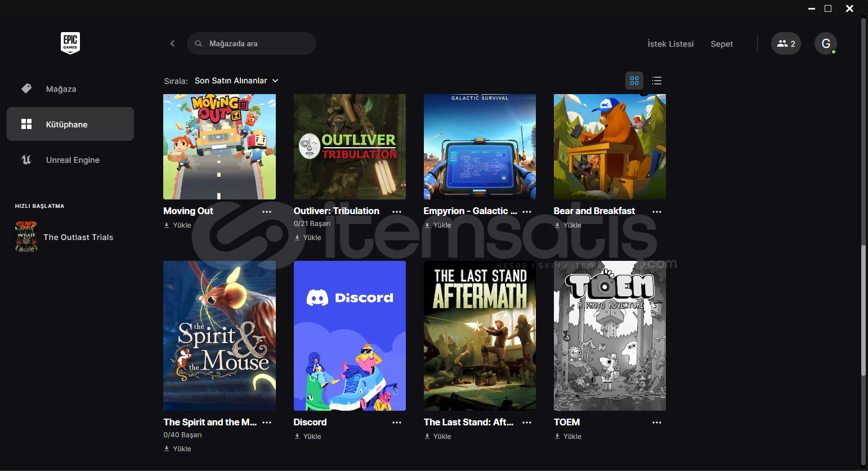Switch to list view layout
This screenshot has height=471, width=868.
[x=656, y=81]
